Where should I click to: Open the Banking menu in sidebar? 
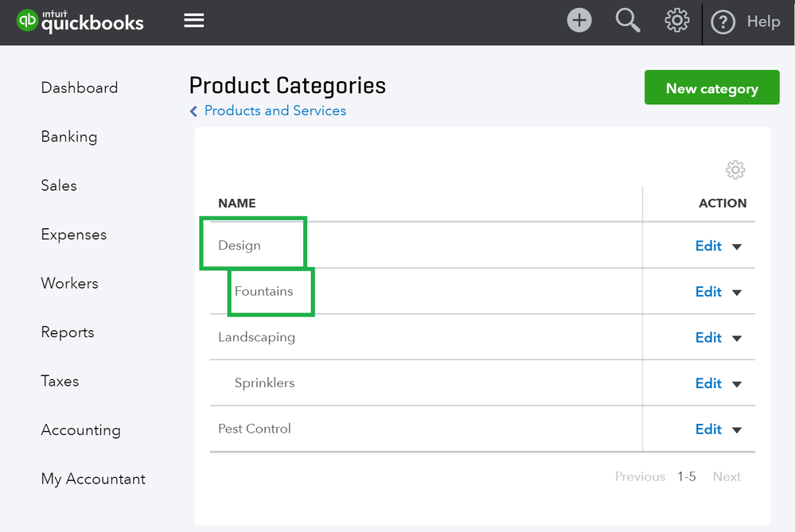coord(69,137)
